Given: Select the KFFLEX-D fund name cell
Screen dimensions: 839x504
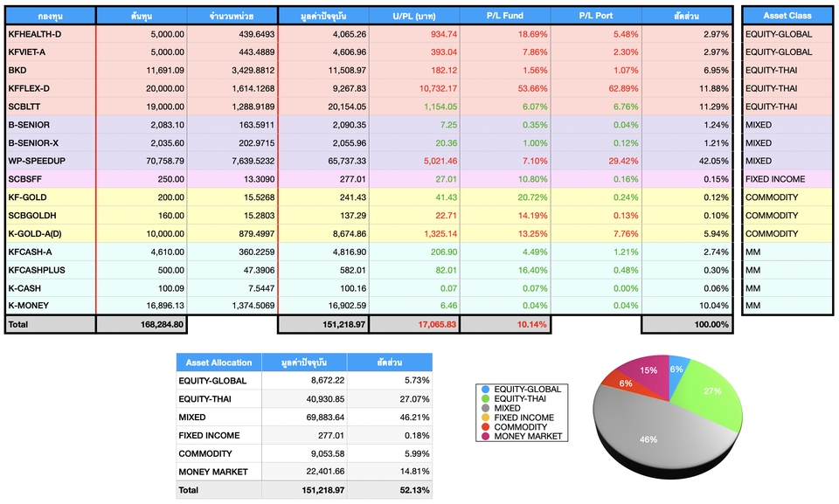Looking at the screenshot, I should 51,88.
